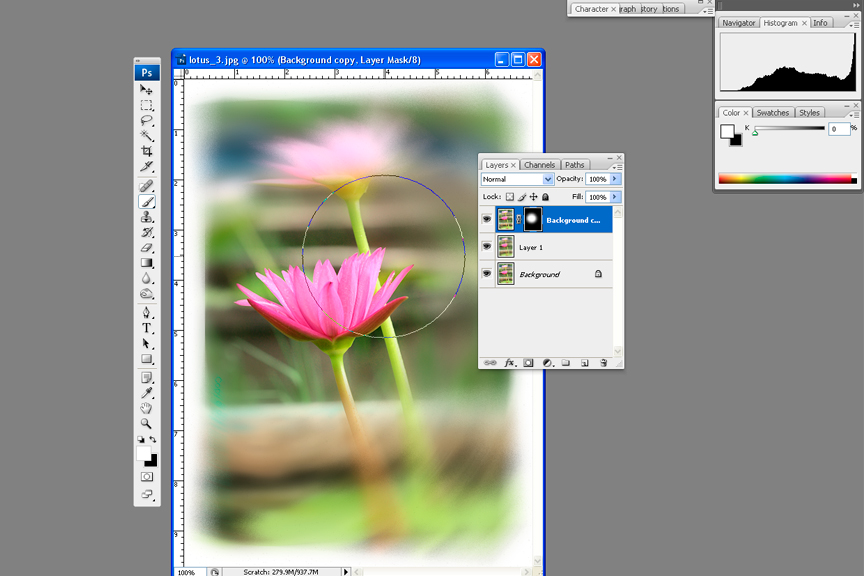The image size is (864, 576).
Task: Open the Swatches tab
Action: tap(772, 113)
